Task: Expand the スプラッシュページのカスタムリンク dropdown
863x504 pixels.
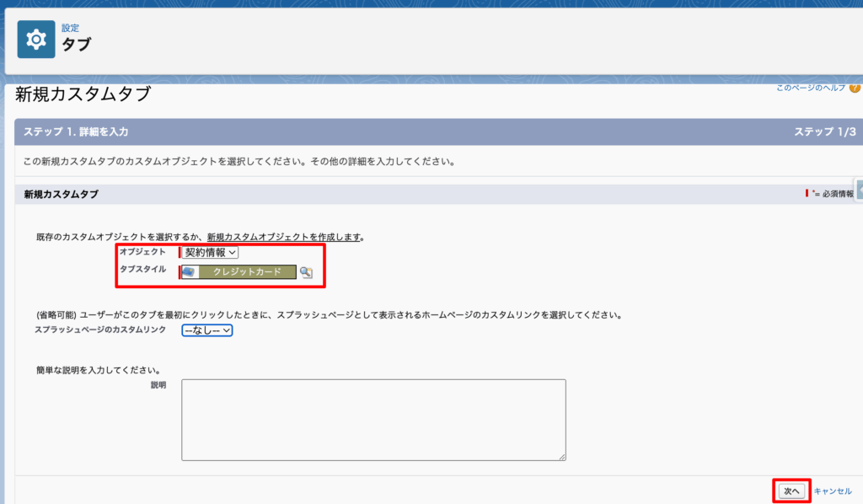Action: click(207, 330)
